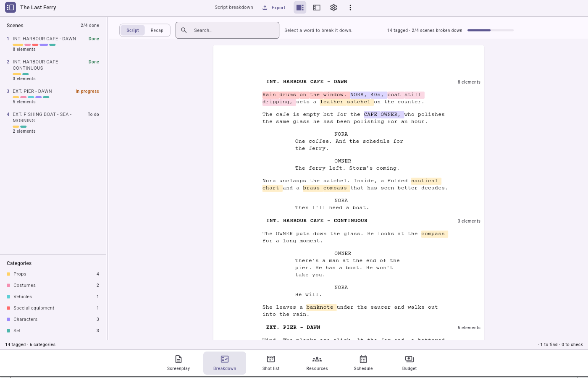Filter by the Costumes category
Screen dimensions: 588x378
click(x=53, y=285)
